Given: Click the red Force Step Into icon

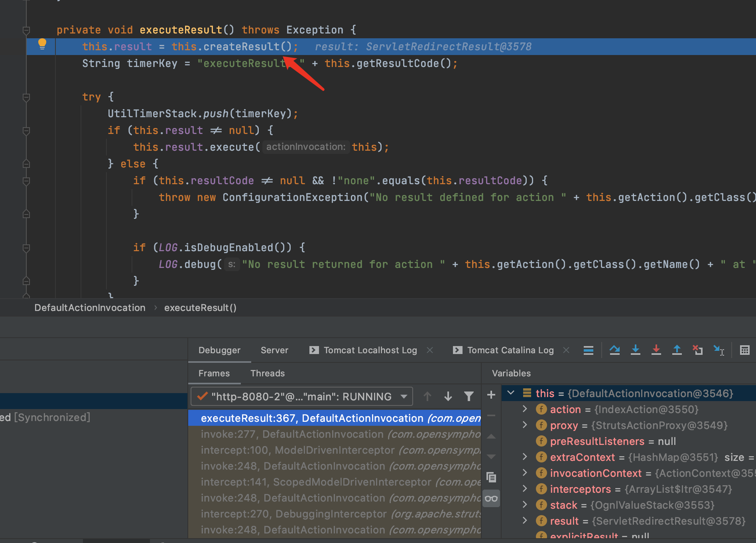Looking at the screenshot, I should (656, 350).
